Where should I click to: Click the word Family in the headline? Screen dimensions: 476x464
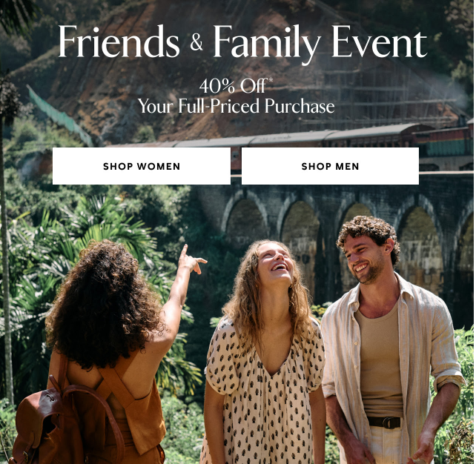pos(267,44)
